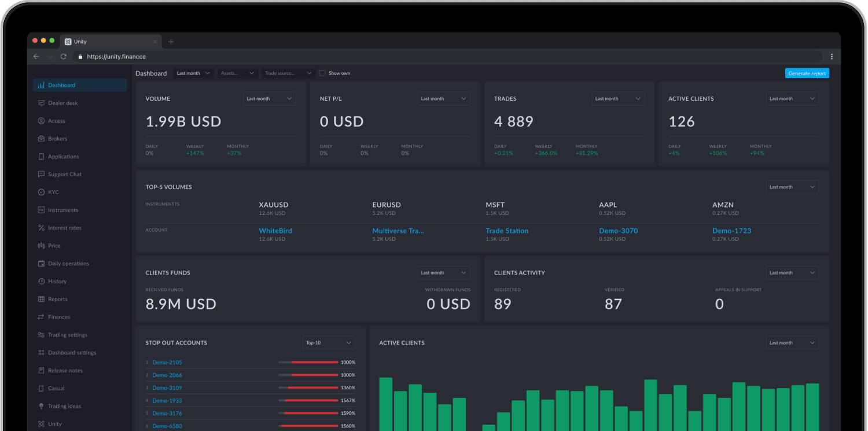Viewport: 868px width, 431px height.
Task: Click Demo-2105 stop out level bar
Action: click(308, 363)
